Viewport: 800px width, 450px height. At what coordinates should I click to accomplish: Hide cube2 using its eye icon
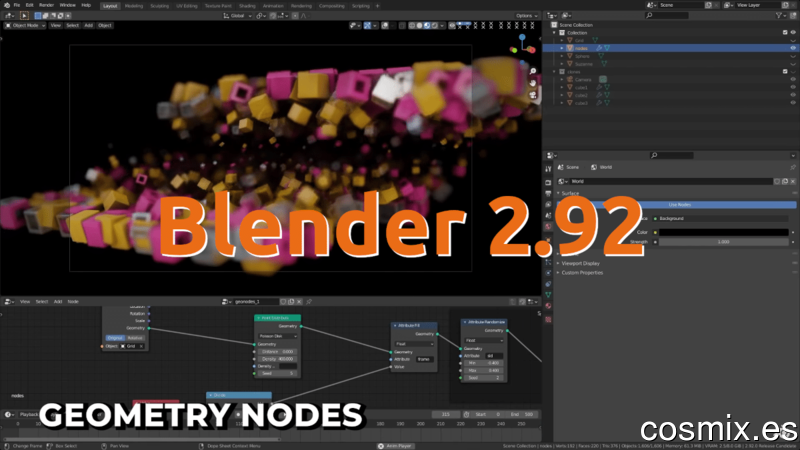pyautogui.click(x=793, y=95)
